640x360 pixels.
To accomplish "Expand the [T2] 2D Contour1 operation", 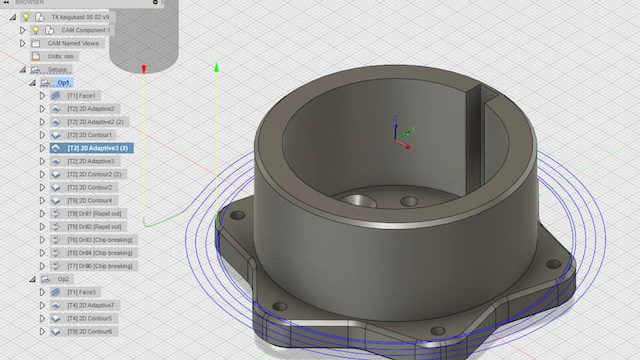I will [42, 135].
